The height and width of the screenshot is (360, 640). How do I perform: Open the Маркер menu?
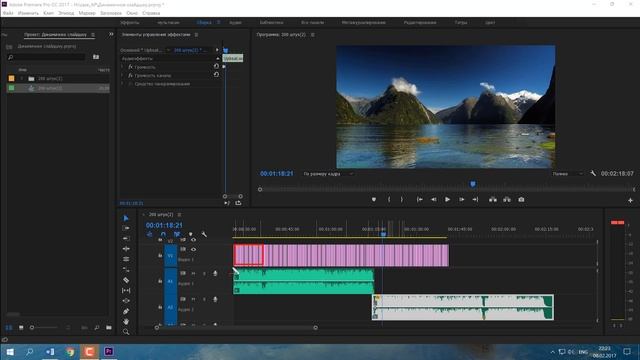pos(87,13)
